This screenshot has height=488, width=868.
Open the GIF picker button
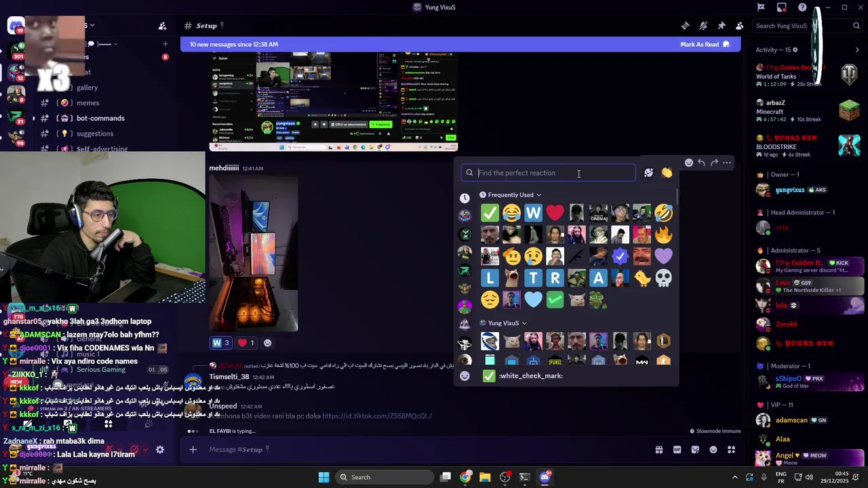tap(677, 449)
